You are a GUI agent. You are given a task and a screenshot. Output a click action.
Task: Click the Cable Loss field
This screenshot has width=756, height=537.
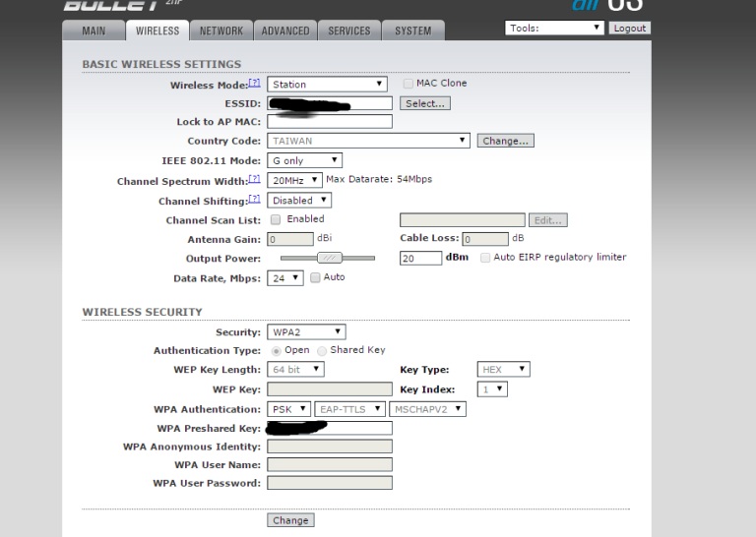[x=485, y=239]
